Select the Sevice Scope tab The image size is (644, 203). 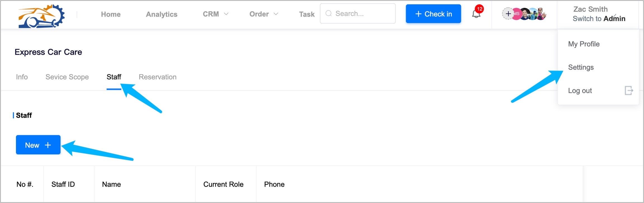[x=67, y=77]
